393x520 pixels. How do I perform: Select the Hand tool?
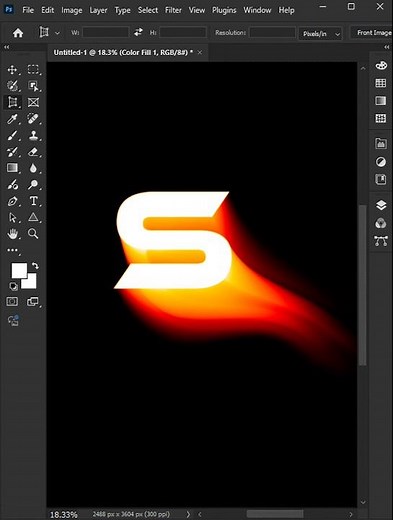12,234
